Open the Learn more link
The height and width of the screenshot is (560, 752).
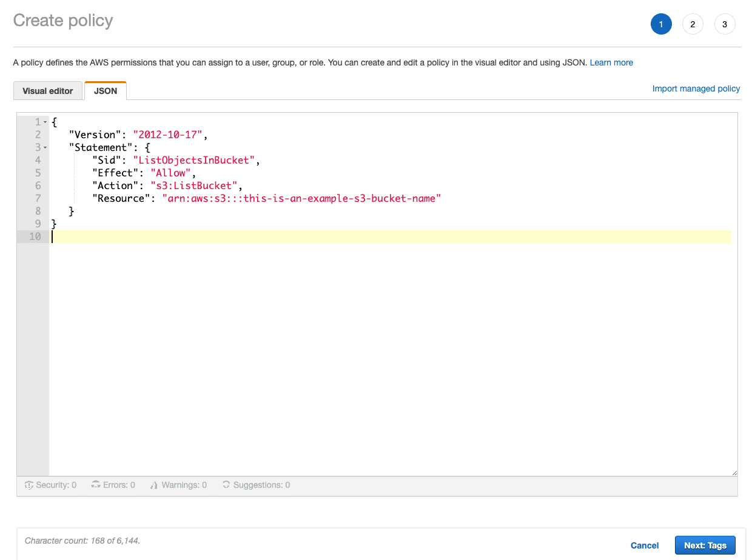click(611, 62)
